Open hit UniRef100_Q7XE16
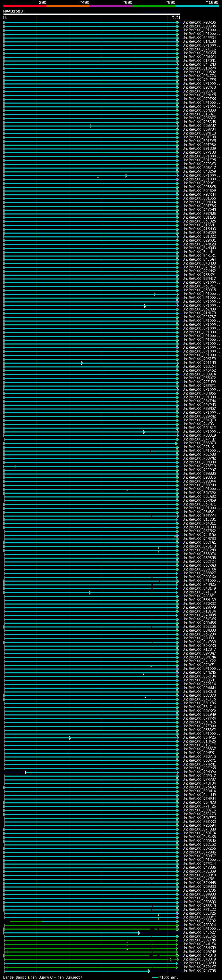The width and height of the screenshot is (222, 980). [x=199, y=49]
